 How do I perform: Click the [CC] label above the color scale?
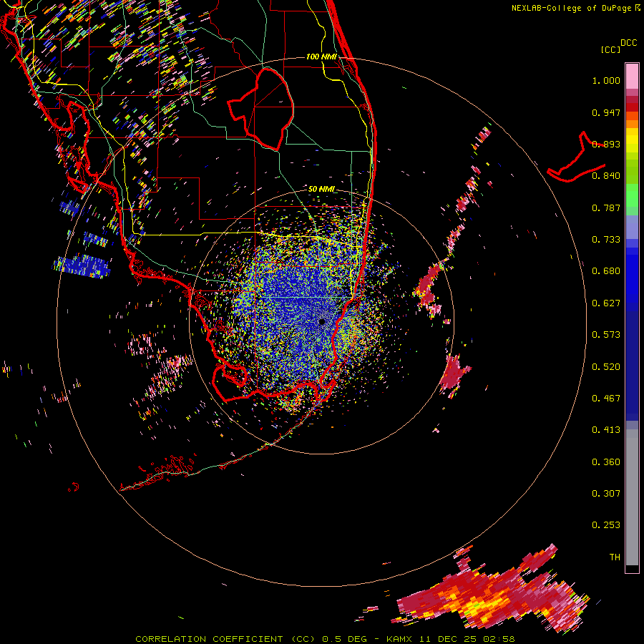click(610, 49)
